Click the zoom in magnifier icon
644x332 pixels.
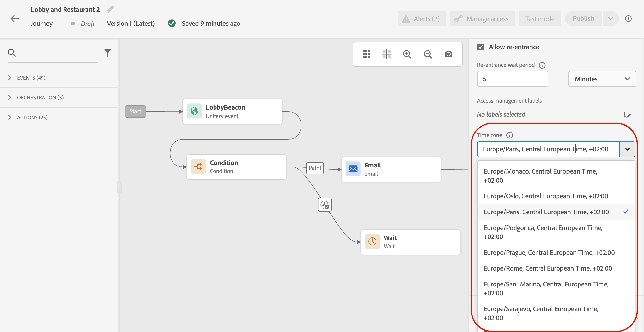coord(407,54)
